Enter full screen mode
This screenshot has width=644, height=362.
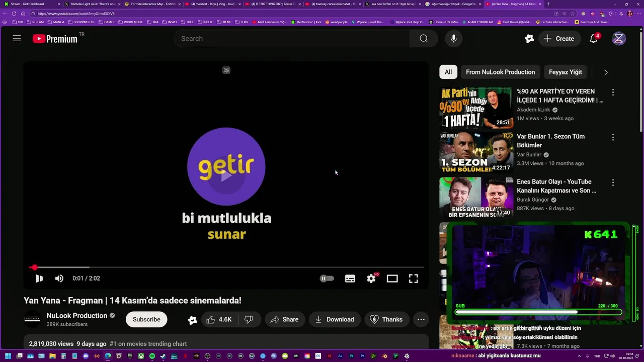[x=413, y=279]
